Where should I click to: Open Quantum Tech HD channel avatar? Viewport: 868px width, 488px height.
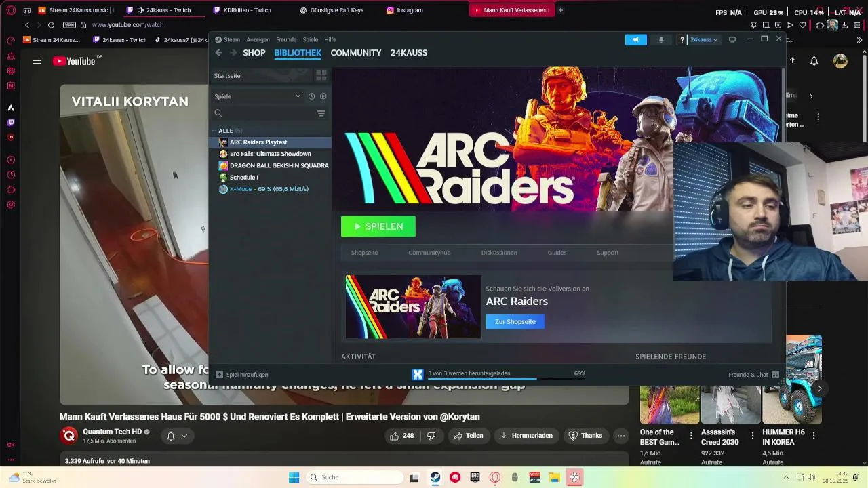click(x=68, y=436)
